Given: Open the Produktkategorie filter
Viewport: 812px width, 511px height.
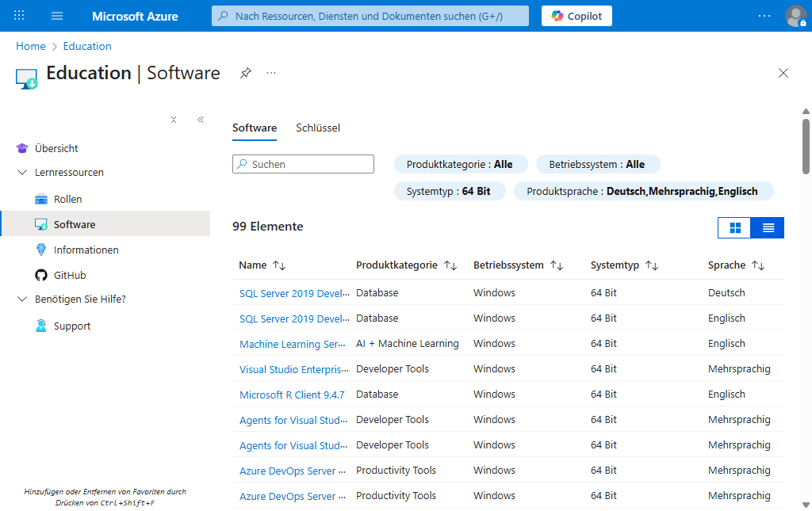Looking at the screenshot, I should [461, 165].
